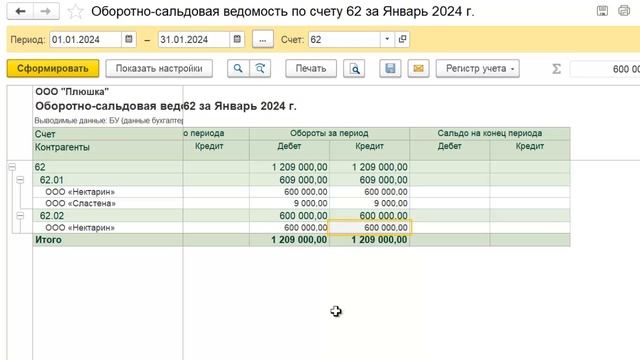
Task: Click the sum field showing 600 00
Action: click(x=605, y=69)
